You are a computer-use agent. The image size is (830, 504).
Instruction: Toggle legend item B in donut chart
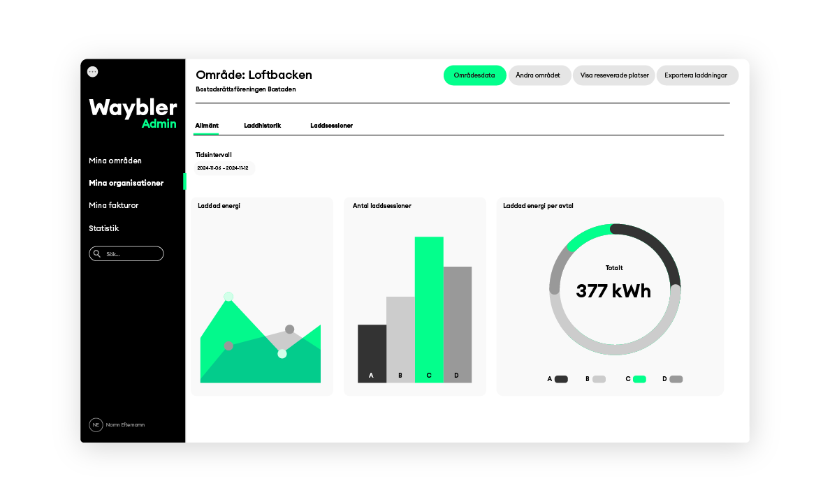click(598, 379)
